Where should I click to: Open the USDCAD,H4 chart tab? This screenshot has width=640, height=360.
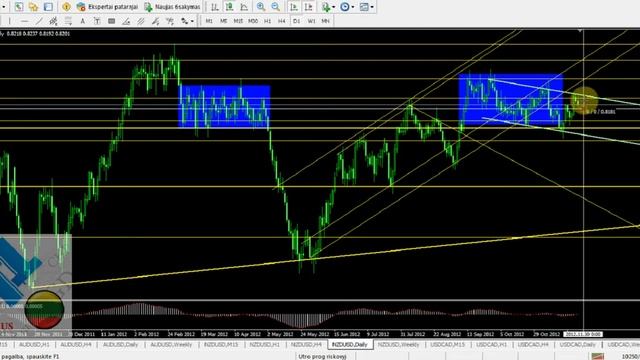533,344
